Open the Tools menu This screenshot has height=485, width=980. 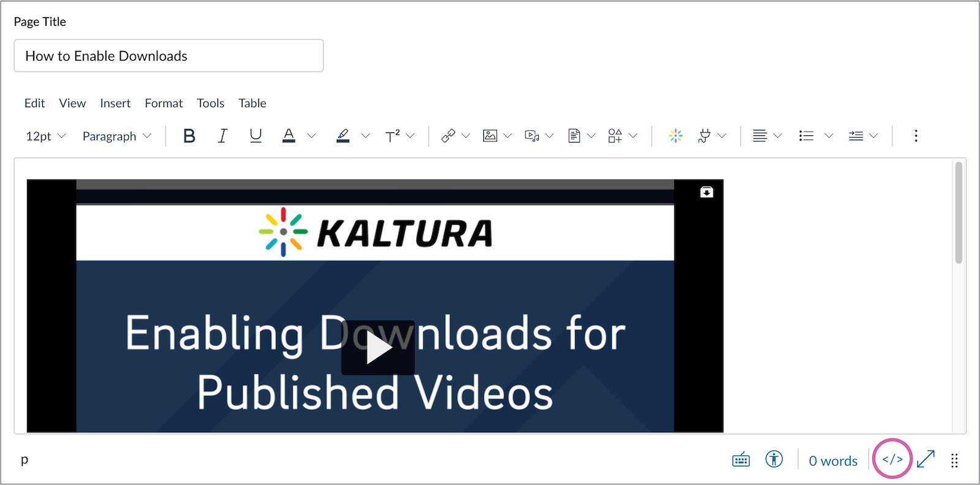(211, 103)
